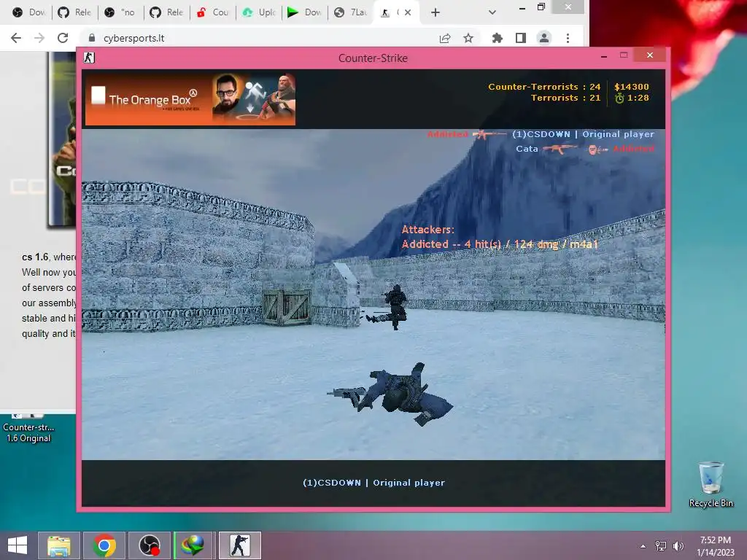Viewport: 747px width, 560px height.
Task: Click the Attackers: heading
Action: click(427, 230)
